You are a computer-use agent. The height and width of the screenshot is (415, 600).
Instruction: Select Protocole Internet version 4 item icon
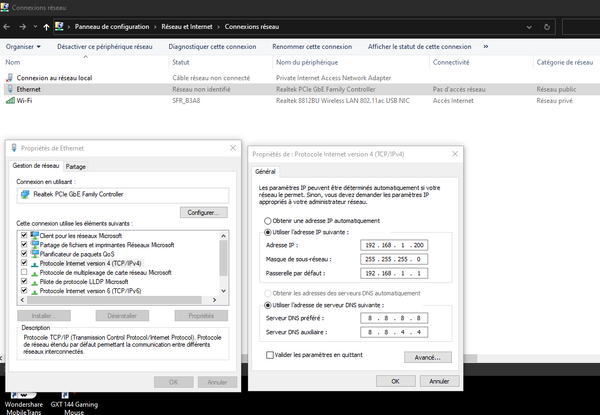(x=34, y=264)
